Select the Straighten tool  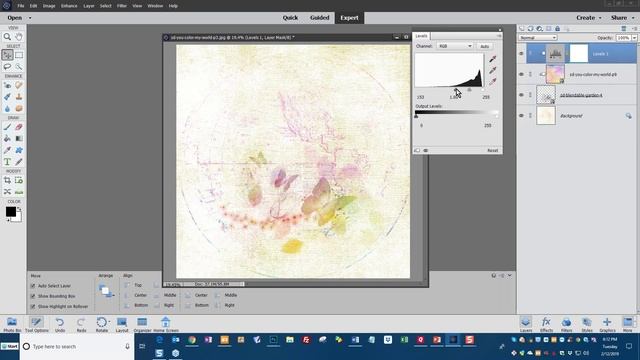click(x=19, y=191)
